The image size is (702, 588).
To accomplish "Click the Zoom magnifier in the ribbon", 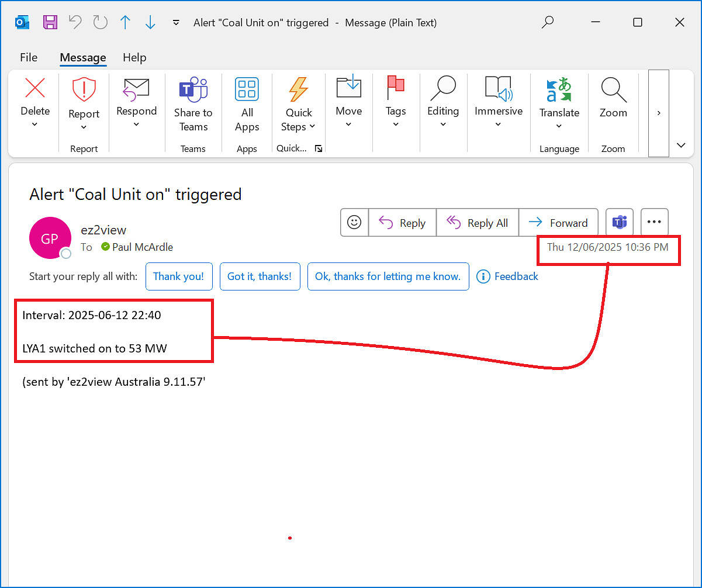I will point(613,90).
